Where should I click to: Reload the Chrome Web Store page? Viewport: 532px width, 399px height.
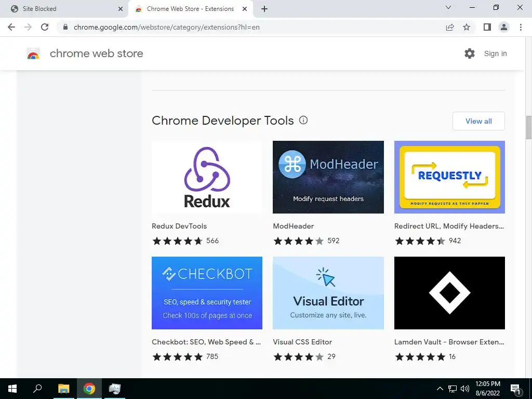pos(45,27)
